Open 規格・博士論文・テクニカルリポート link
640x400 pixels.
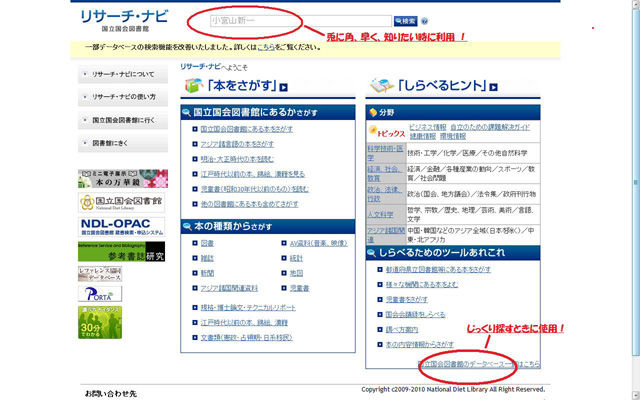pyautogui.click(x=248, y=308)
